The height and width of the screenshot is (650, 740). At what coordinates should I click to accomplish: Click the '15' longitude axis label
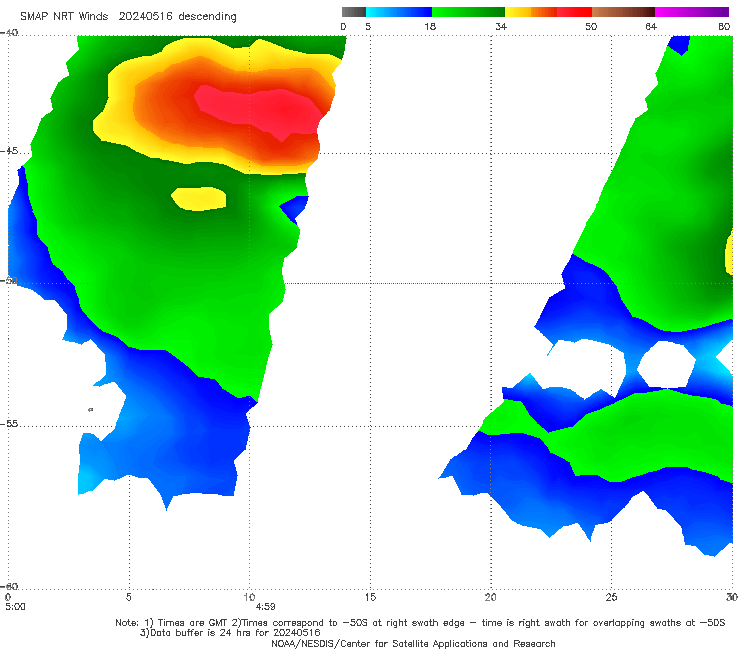[370, 597]
